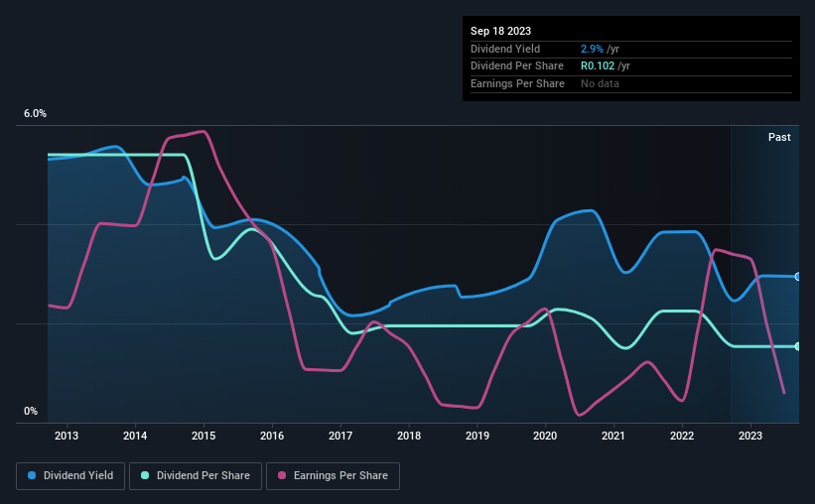Click the 2021 x-axis label

point(613,436)
